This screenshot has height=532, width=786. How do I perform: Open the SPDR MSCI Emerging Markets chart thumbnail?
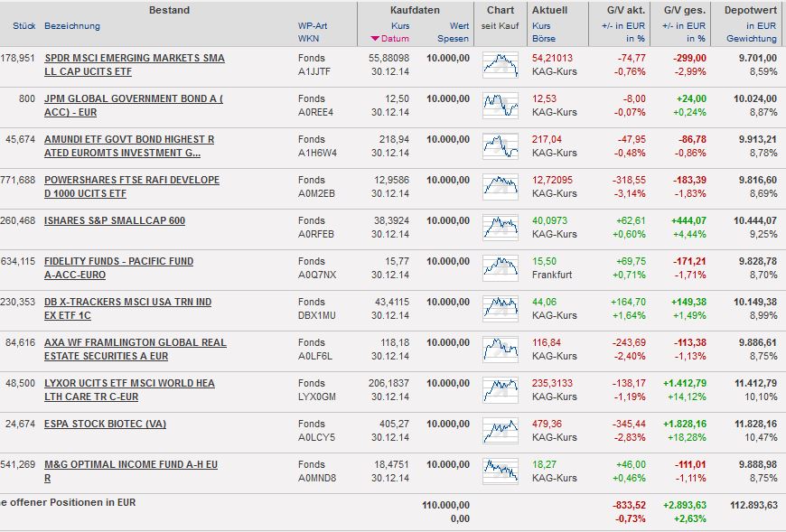pyautogui.click(x=501, y=65)
